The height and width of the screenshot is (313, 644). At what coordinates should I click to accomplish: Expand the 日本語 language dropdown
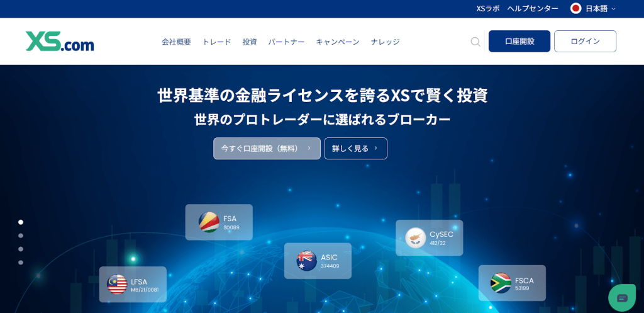[x=602, y=9]
